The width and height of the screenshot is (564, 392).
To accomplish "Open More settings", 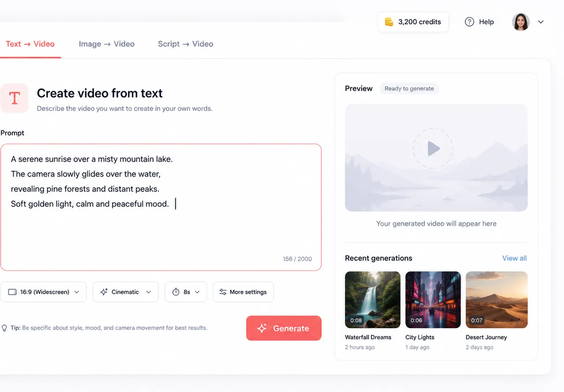I will (x=243, y=292).
